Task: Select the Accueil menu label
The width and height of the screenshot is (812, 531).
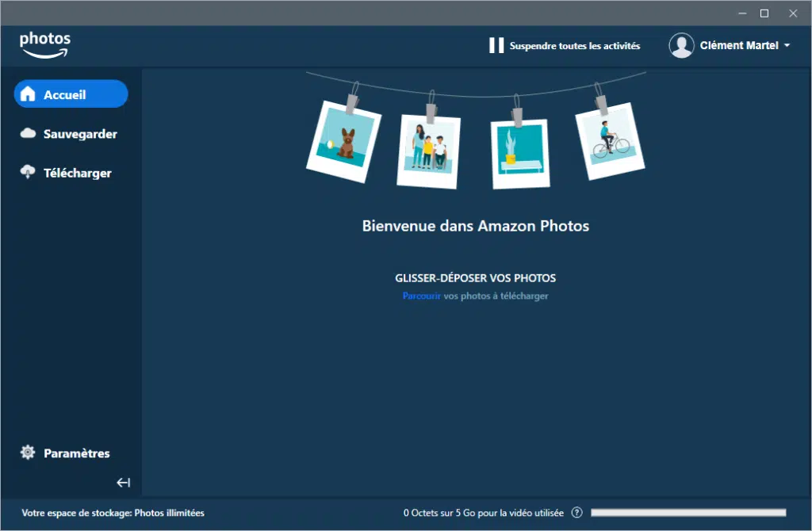Action: click(x=65, y=95)
